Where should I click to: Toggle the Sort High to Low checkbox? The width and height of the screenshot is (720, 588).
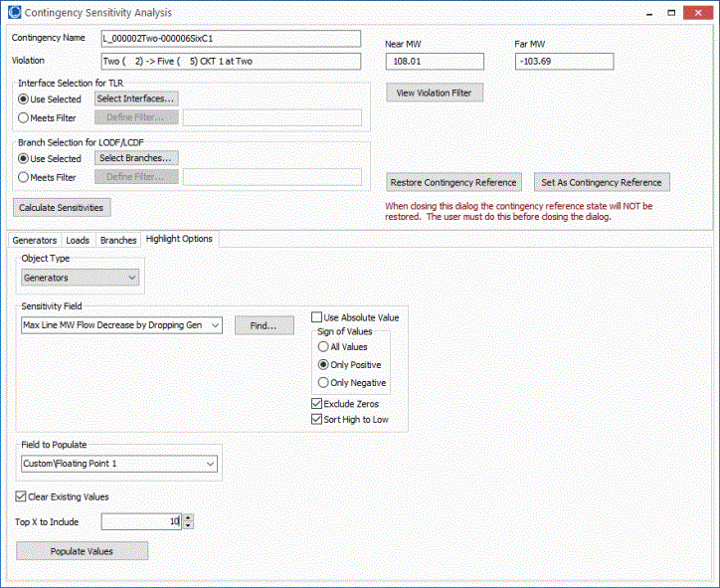tap(317, 420)
